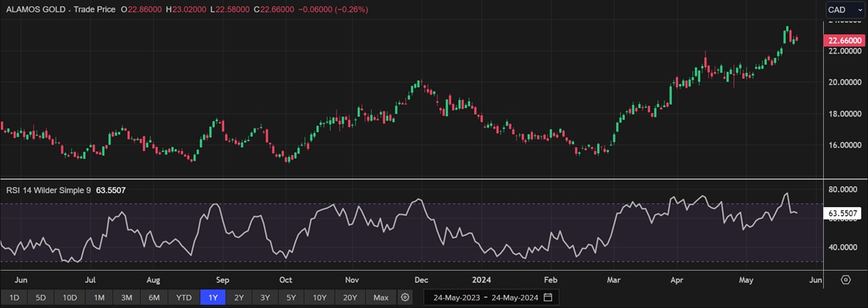Select the 5Y time range

[291, 297]
